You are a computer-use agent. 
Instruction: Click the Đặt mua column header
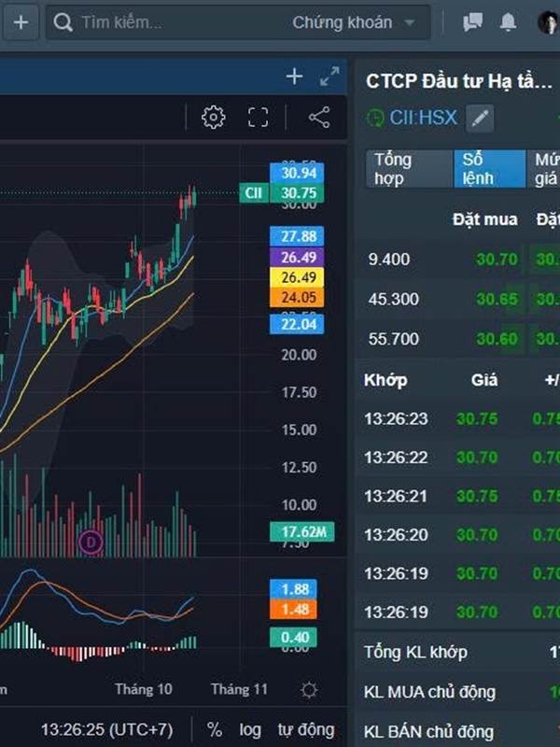click(484, 219)
